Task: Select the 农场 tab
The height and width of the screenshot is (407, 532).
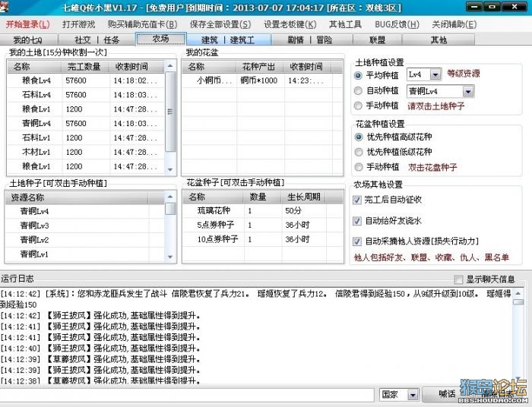Action: coord(161,39)
